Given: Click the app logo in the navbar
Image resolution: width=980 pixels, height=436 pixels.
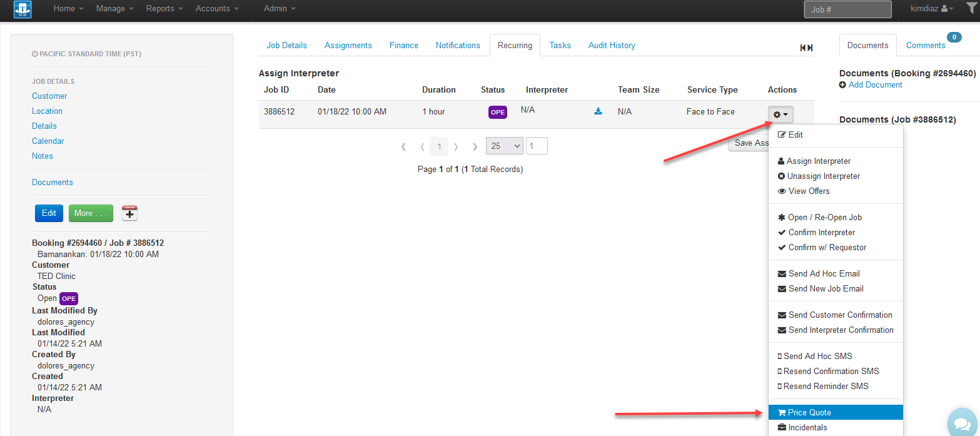Looking at the screenshot, I should tap(23, 9).
